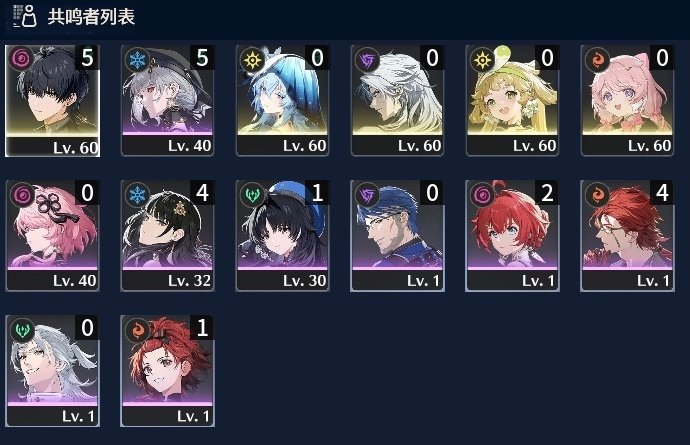Select the red ponytail girl Lv. 1 card
690x445 pixels.
[x=167, y=371]
